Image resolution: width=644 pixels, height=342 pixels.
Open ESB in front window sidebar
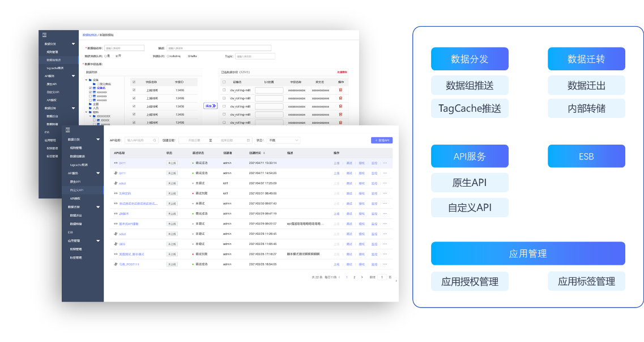point(70,232)
